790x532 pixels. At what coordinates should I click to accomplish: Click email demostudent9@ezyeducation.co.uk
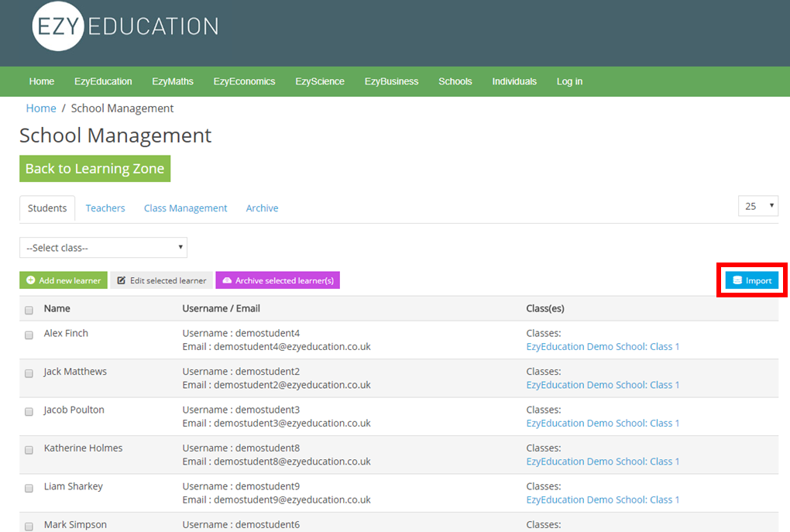[x=292, y=499]
